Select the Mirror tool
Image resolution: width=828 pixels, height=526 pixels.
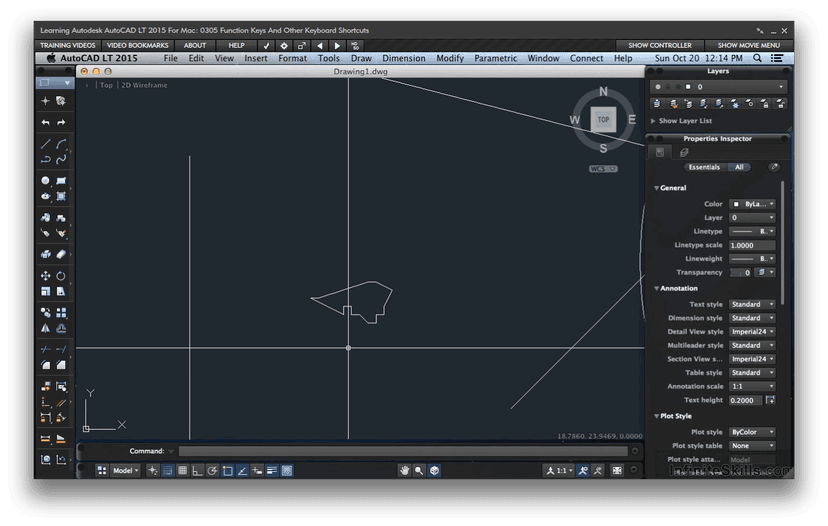[46, 328]
